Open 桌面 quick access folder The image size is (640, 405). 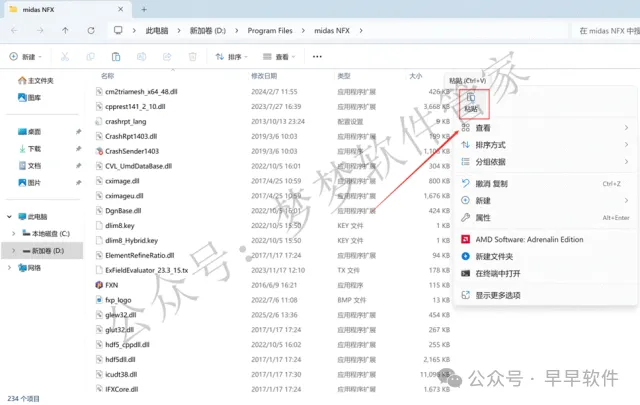click(29, 131)
